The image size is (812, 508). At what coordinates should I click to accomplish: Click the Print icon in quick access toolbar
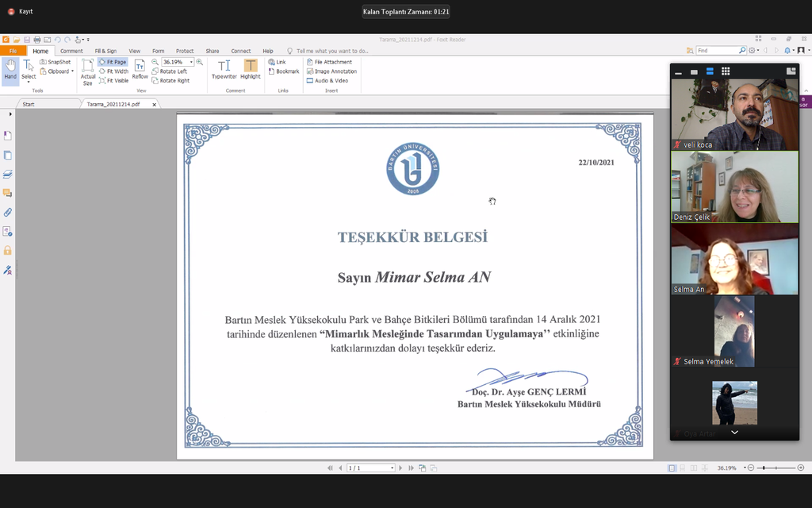click(x=37, y=40)
